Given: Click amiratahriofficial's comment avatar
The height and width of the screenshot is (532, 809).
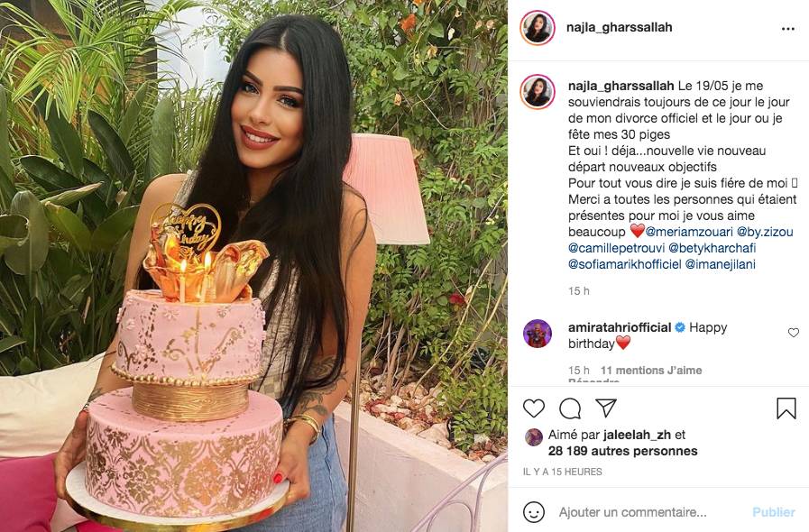Looking at the screenshot, I should click(x=538, y=334).
